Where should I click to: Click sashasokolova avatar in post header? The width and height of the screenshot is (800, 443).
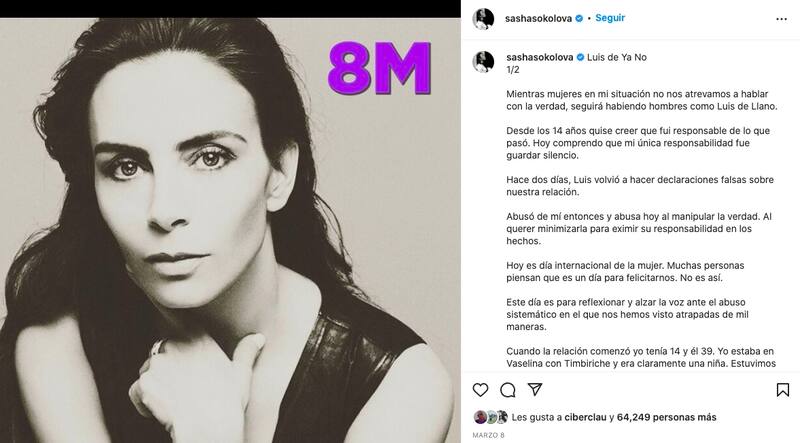click(x=483, y=19)
